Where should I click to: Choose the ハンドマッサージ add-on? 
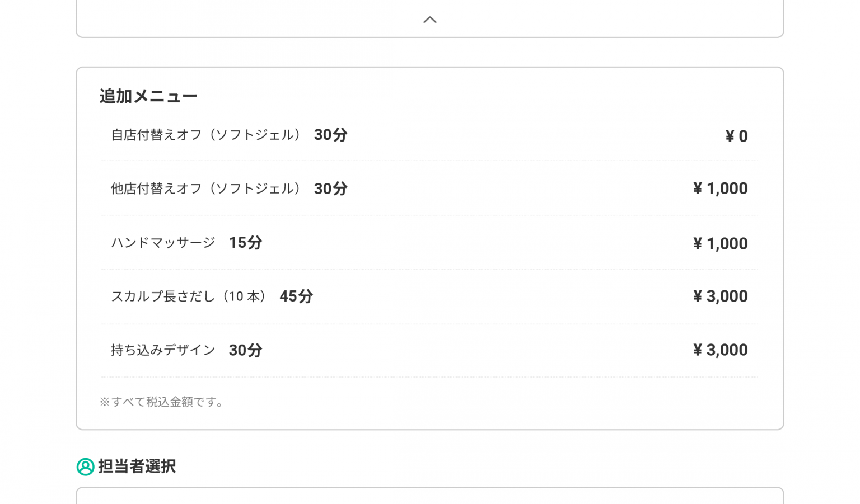(163, 243)
